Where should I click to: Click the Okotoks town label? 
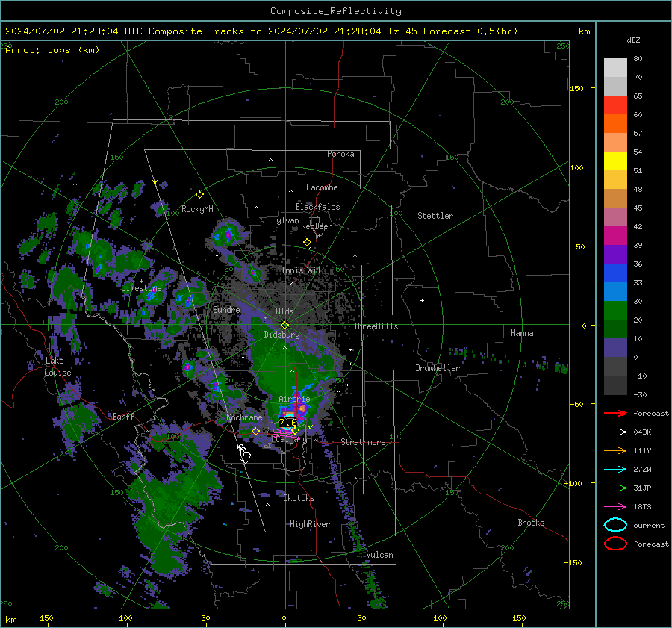click(x=299, y=498)
